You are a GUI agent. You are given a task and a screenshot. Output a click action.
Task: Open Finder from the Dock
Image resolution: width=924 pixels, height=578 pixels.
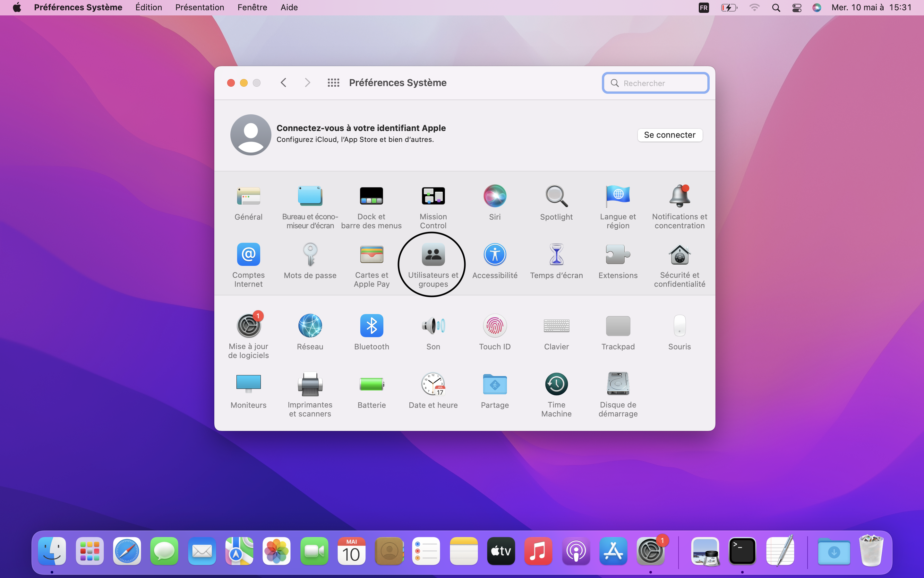click(x=52, y=551)
